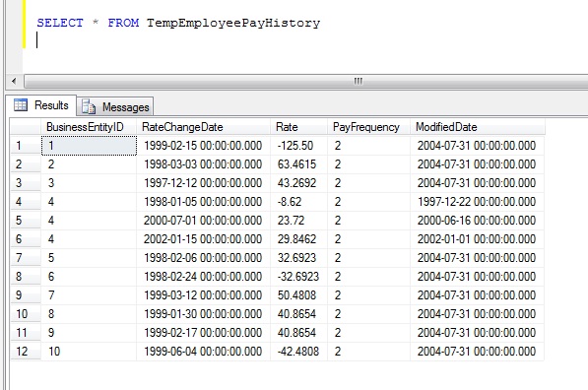
Task: Click the Rate cell 43.2692
Action: 298,183
